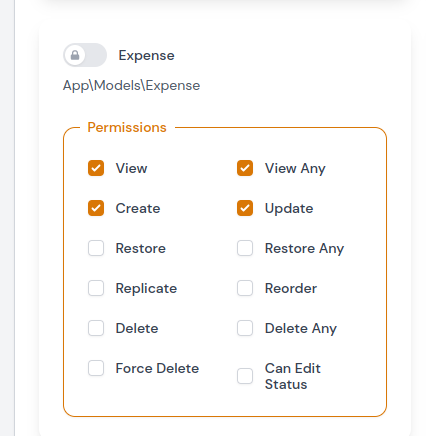
Task: Click the orange Permissions legend title
Action: pos(127,127)
